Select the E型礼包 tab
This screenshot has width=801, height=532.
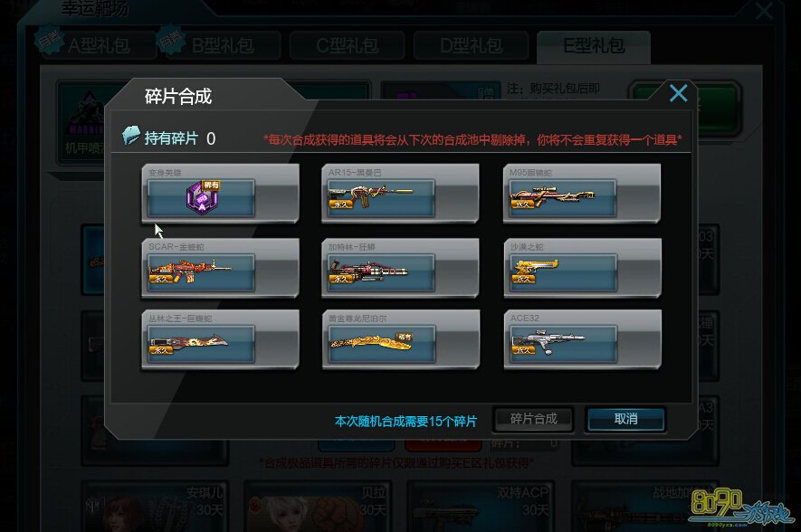pos(594,46)
